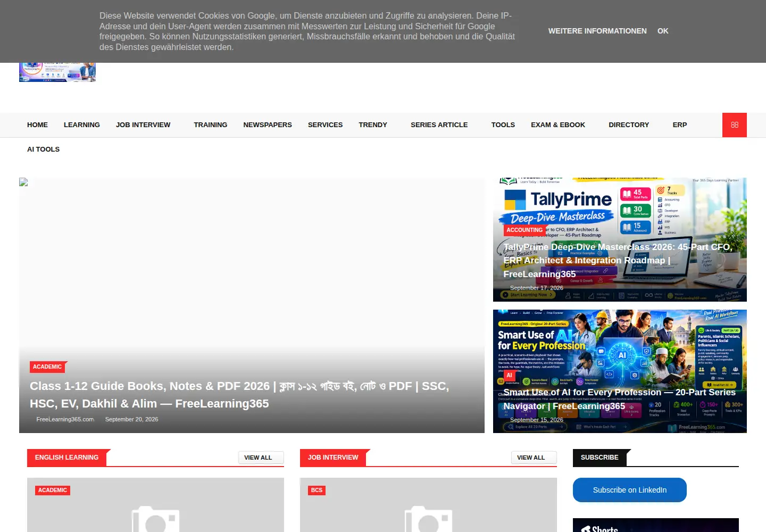Open Smart Use of AI article title

(620, 399)
